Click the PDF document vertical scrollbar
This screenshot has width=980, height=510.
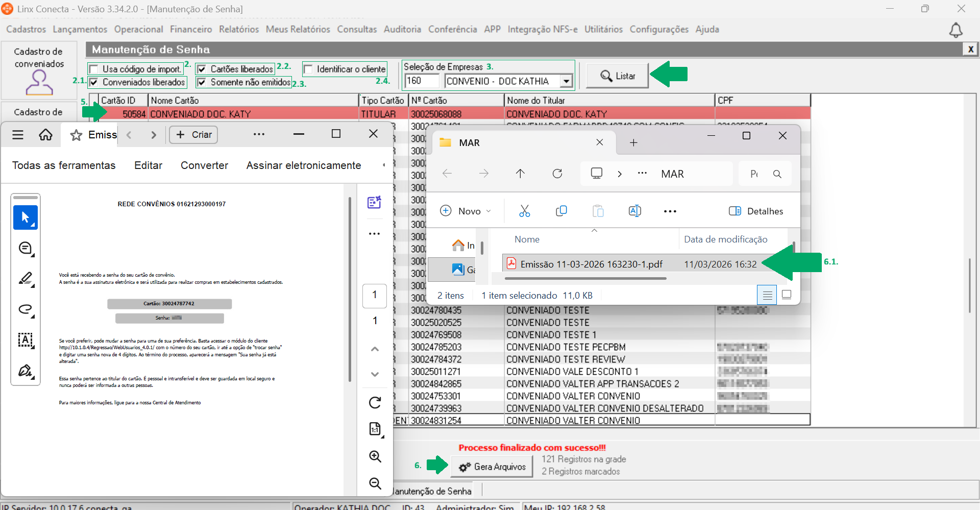click(x=350, y=289)
